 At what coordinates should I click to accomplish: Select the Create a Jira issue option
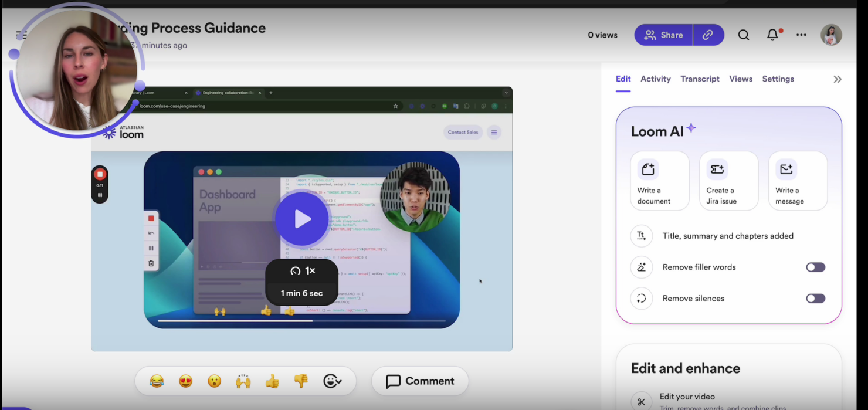pyautogui.click(x=728, y=181)
